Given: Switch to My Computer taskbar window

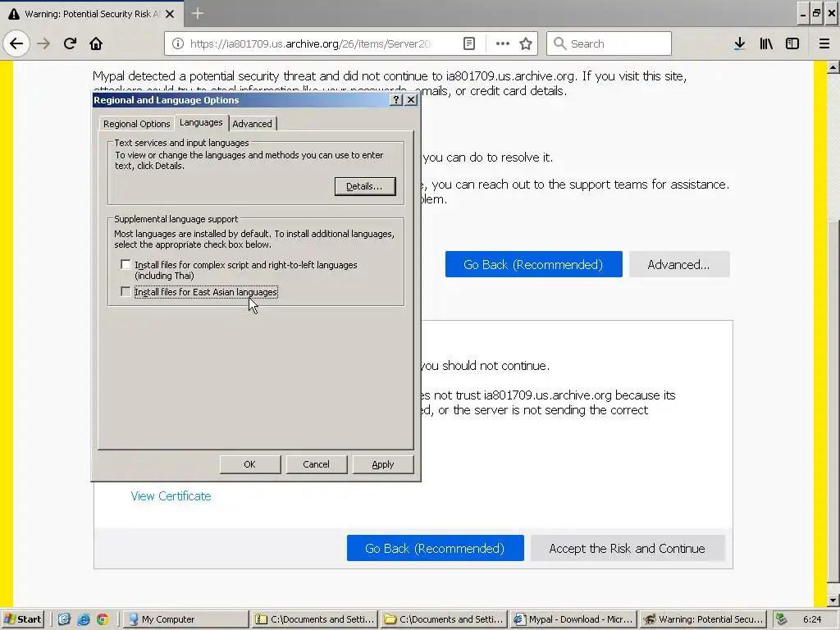Looking at the screenshot, I should coord(185,619).
